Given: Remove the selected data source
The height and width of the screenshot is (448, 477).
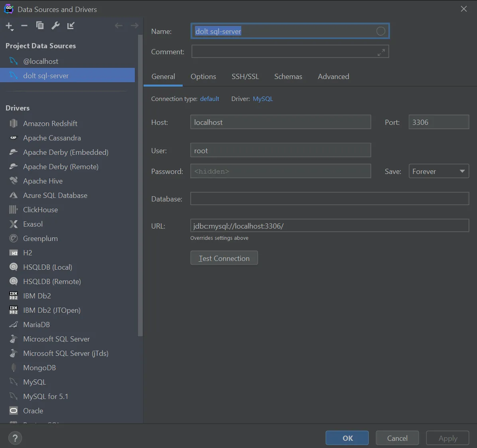Looking at the screenshot, I should coord(24,26).
